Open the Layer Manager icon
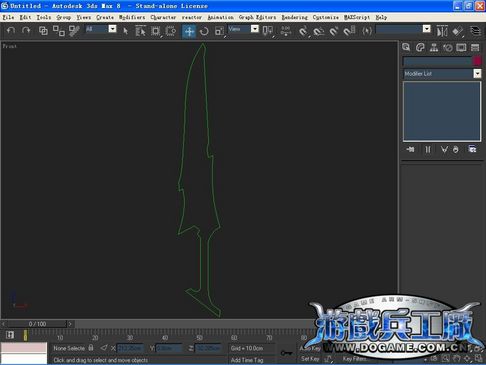The image size is (486, 365). [x=475, y=31]
